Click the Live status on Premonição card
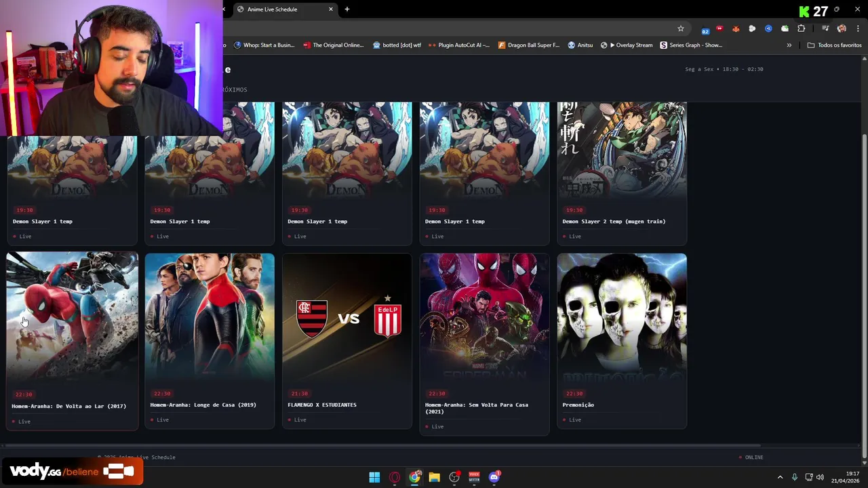 (572, 420)
